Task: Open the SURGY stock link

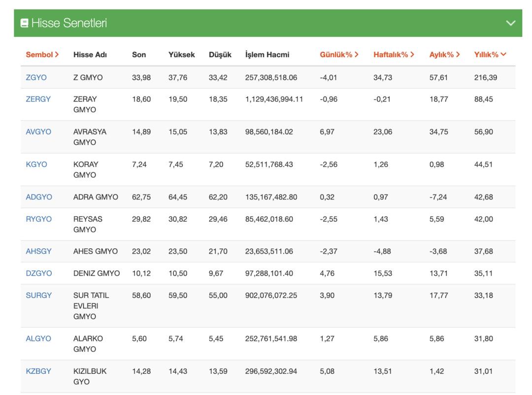Action: coord(38,295)
